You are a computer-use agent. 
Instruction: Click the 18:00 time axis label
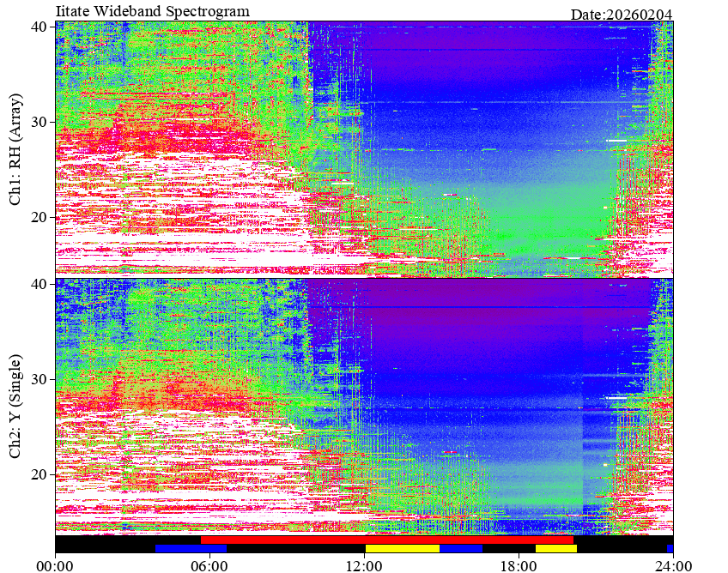[x=519, y=566]
